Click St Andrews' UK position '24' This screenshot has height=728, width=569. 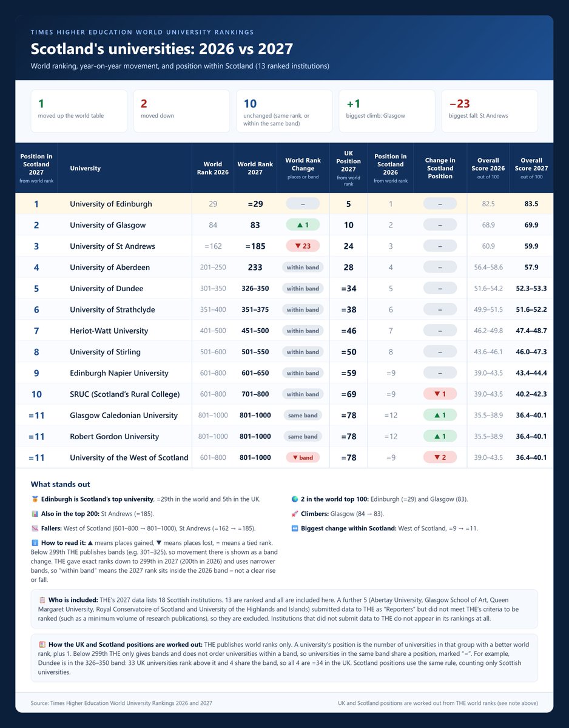(x=349, y=246)
